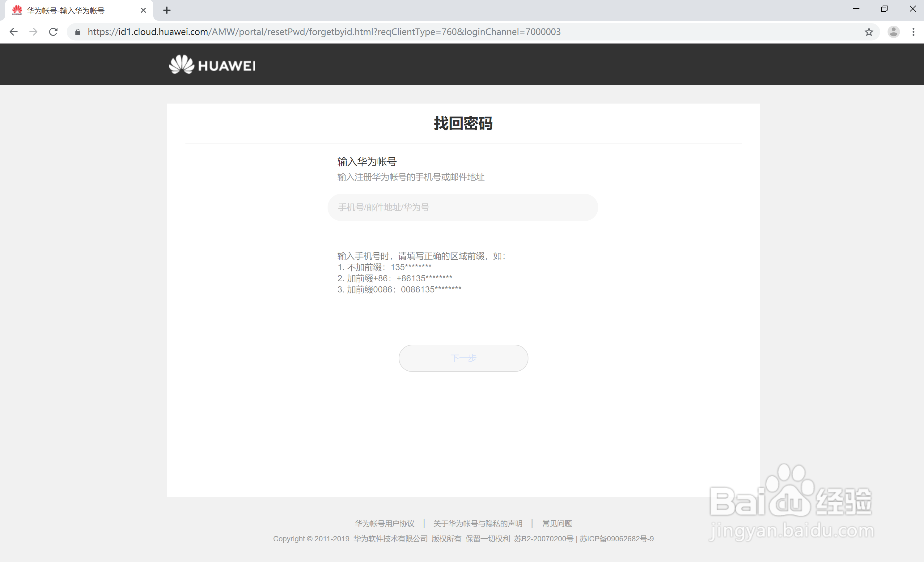This screenshot has height=562, width=924.
Task: Click the line 3. 加前缀0086
Action: (399, 289)
